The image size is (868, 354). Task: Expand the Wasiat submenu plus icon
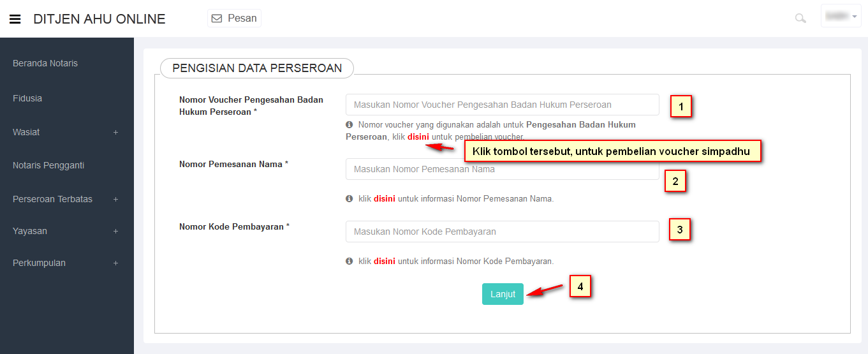[x=115, y=133]
